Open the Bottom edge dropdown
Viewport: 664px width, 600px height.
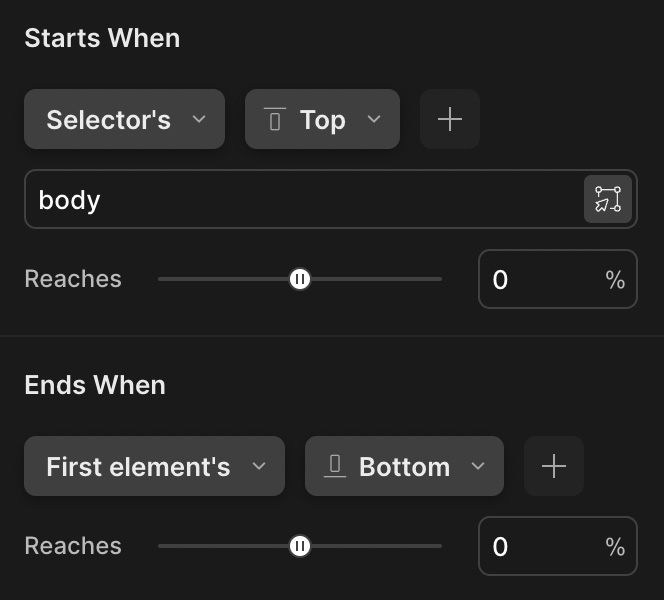pyautogui.click(x=404, y=466)
